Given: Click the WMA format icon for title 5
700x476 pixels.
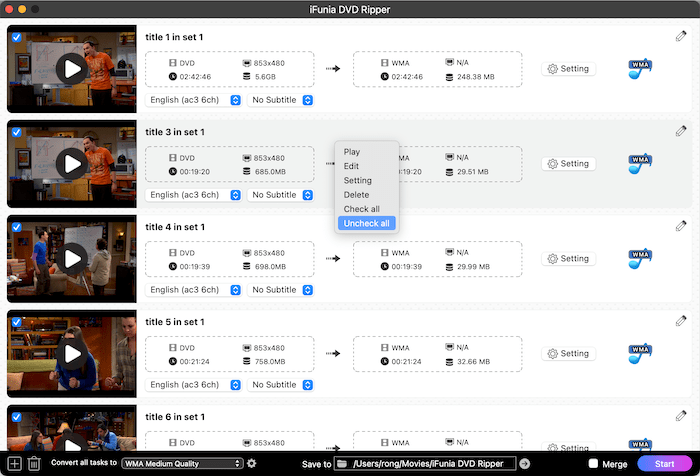Looking at the screenshot, I should [640, 353].
